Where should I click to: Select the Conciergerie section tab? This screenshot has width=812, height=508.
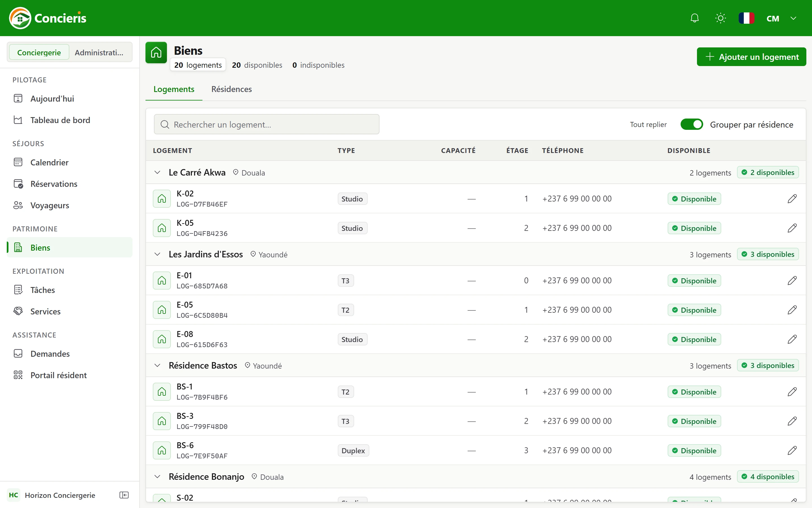[x=39, y=52]
